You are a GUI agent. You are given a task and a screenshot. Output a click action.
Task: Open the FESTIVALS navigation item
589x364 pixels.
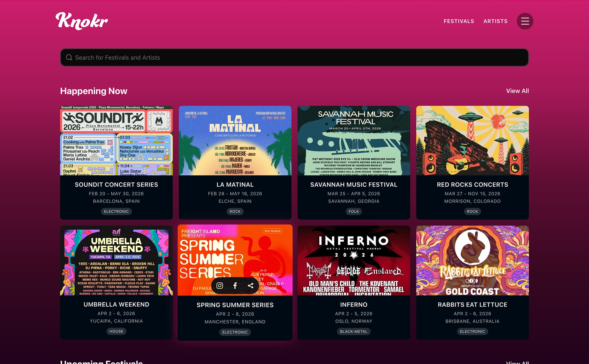(459, 21)
